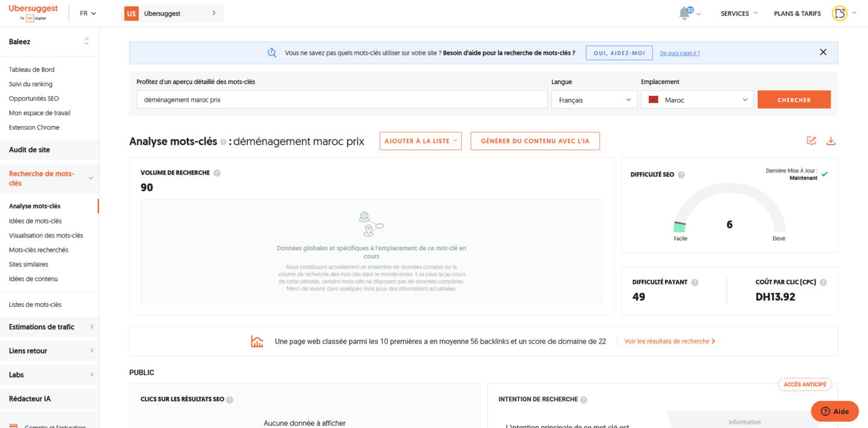Click the Difficulté SEO info tooltip icon
Viewport: 868px width, 428px height.
click(681, 174)
